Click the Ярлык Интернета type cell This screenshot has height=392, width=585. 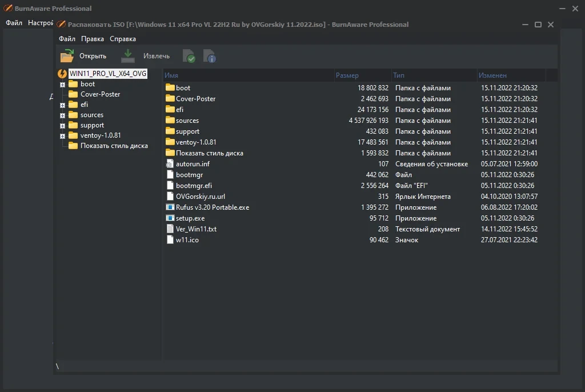coord(423,197)
